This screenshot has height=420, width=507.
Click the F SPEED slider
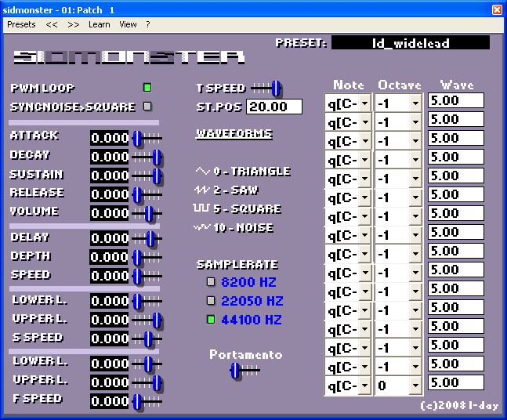[x=147, y=401]
